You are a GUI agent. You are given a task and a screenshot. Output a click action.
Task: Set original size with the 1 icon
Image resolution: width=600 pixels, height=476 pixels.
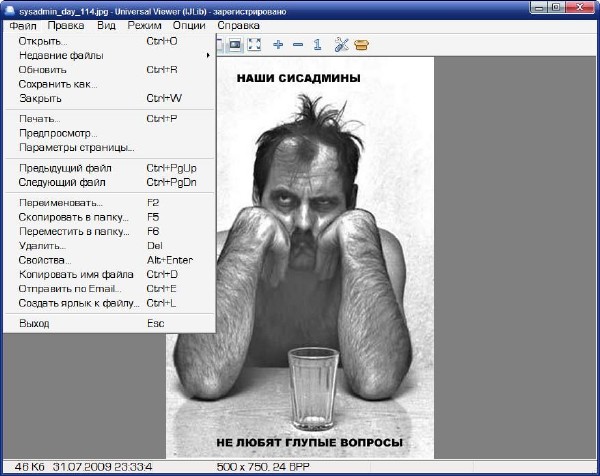316,45
